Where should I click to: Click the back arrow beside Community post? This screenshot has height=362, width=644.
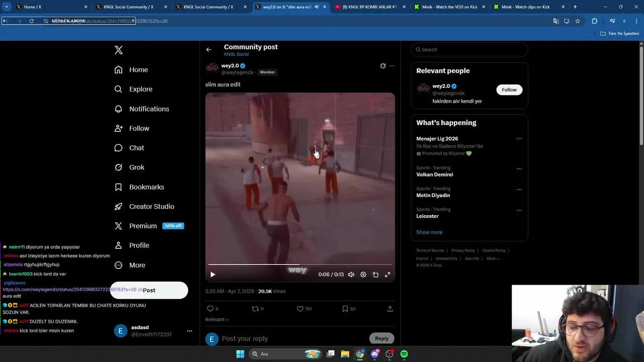point(208,50)
